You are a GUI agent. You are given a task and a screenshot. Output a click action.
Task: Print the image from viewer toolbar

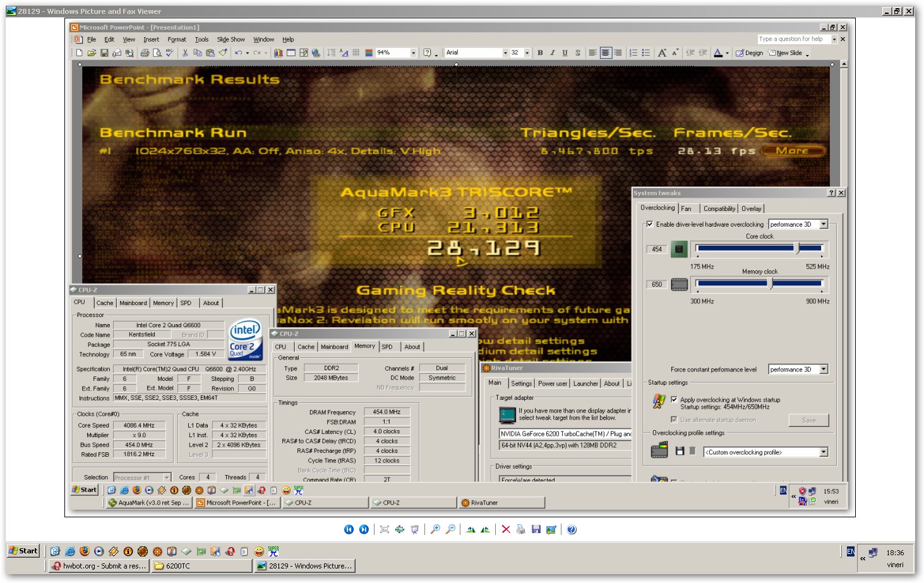(x=520, y=529)
